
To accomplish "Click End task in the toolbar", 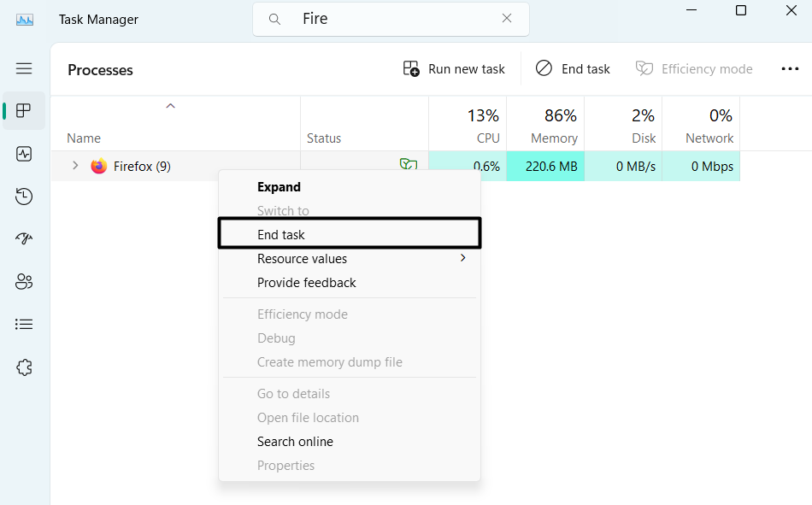I will (573, 69).
